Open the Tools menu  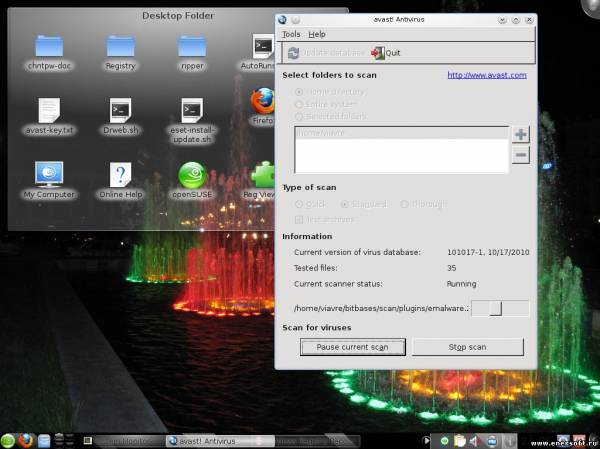click(291, 34)
